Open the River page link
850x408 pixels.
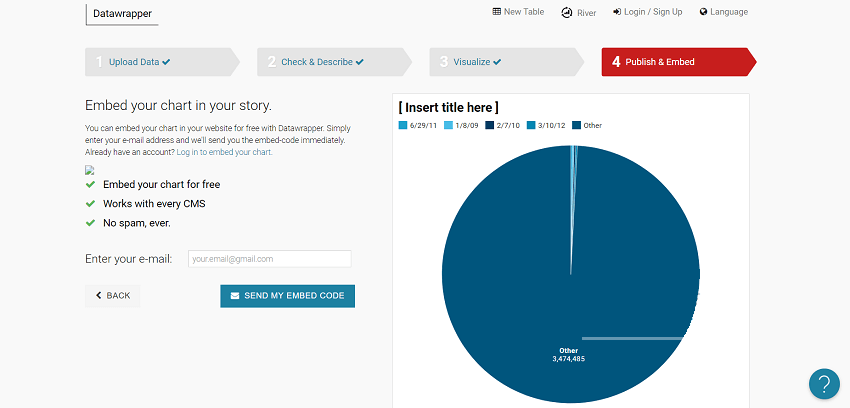point(578,12)
